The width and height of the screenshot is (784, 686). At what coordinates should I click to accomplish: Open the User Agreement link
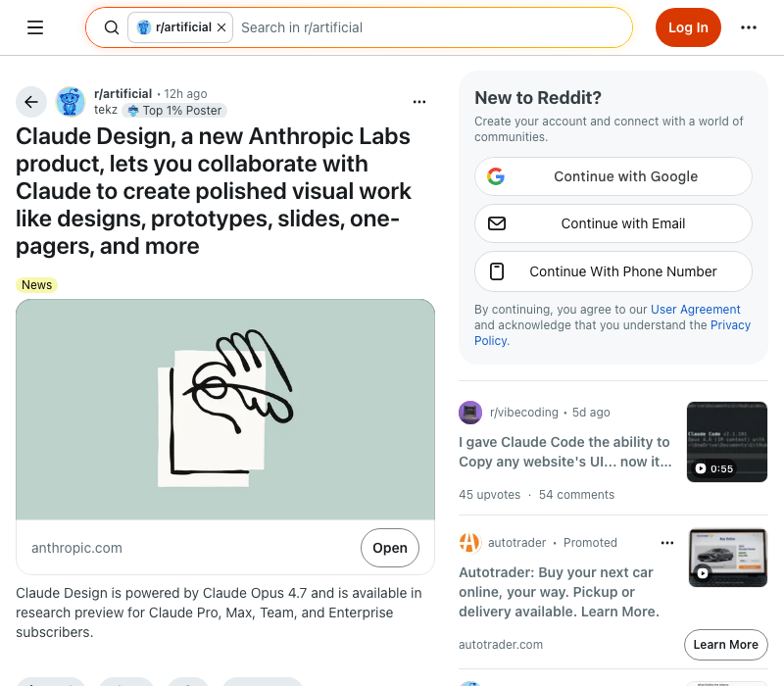[x=695, y=310]
